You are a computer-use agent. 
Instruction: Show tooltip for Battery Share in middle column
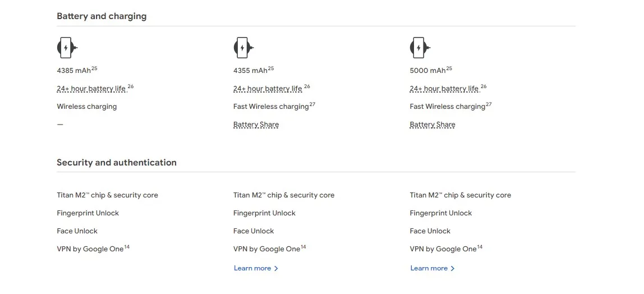tap(256, 125)
